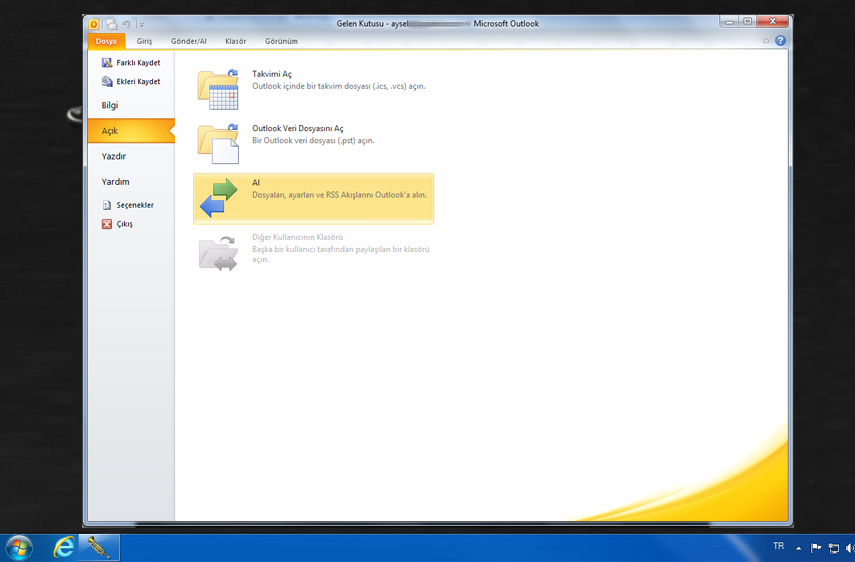This screenshot has height=562, width=855.
Task: Switch to the Gönder/Al tab
Action: coord(189,41)
